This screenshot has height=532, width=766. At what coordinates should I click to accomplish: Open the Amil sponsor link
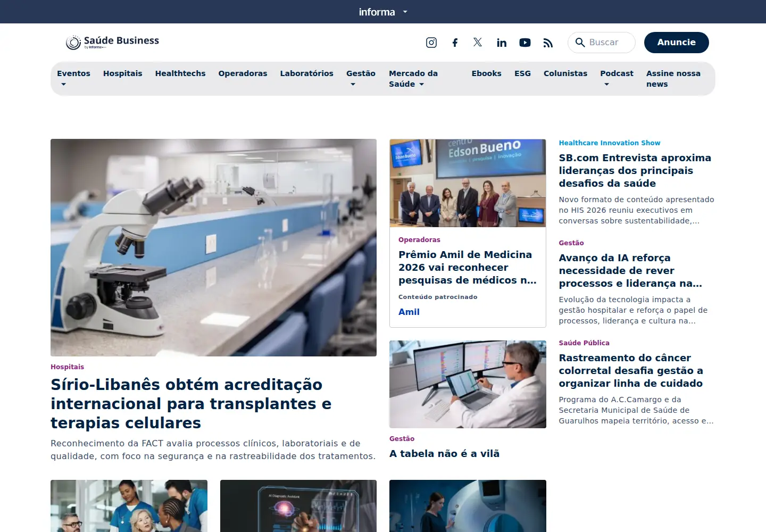pyautogui.click(x=409, y=312)
